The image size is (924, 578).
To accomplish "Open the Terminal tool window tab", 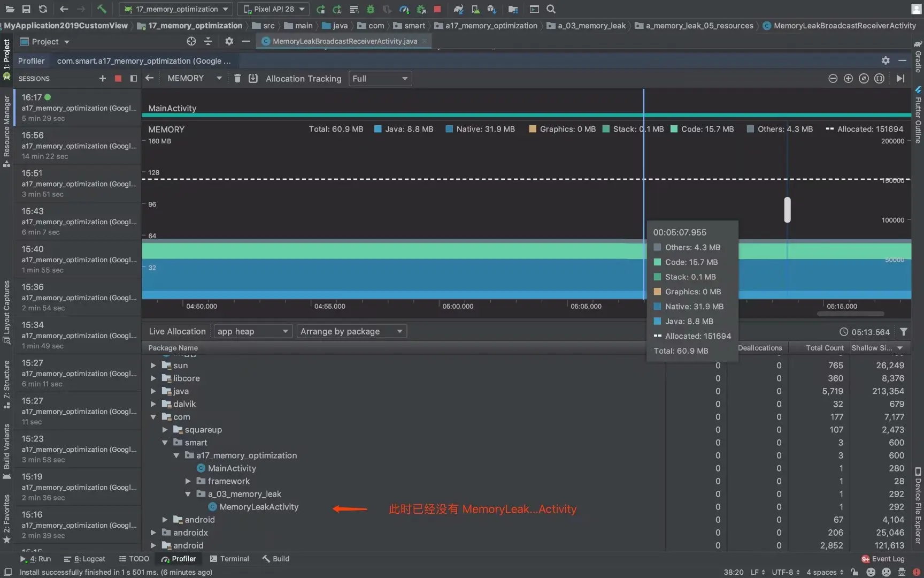I will [x=229, y=559].
